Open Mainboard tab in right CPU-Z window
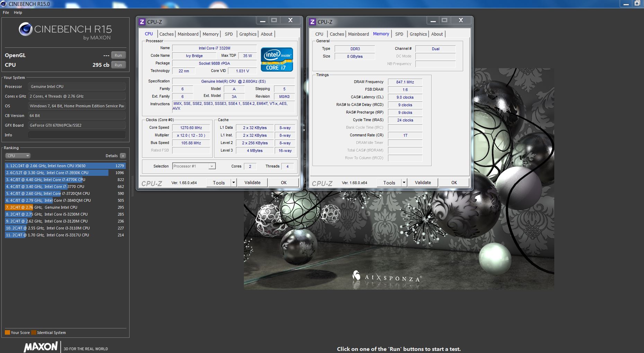This screenshot has width=644, height=353. point(358,34)
